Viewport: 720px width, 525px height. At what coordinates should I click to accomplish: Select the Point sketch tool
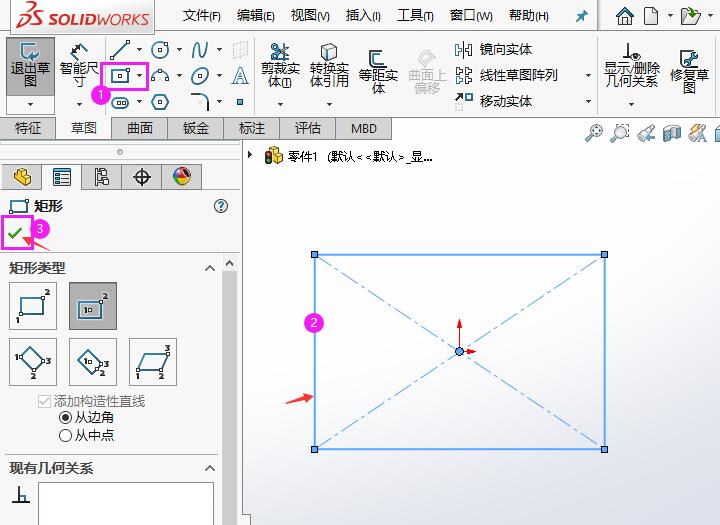point(240,102)
